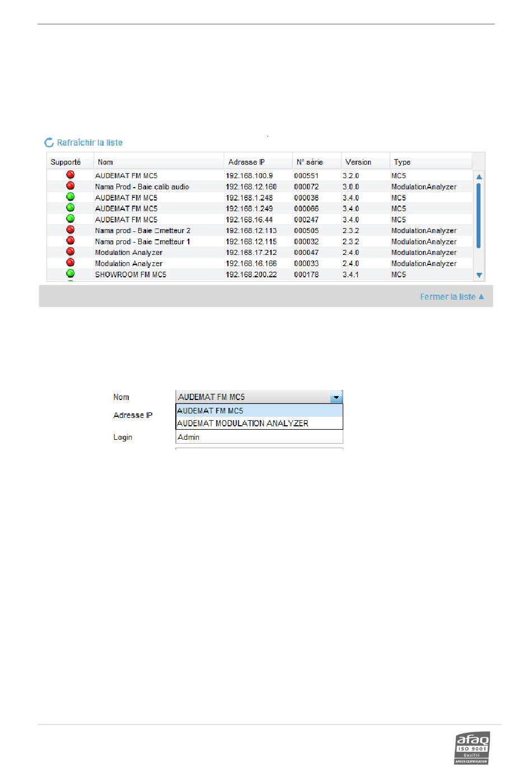Click serial number 000047
This screenshot has width=532, height=772.
[306, 253]
